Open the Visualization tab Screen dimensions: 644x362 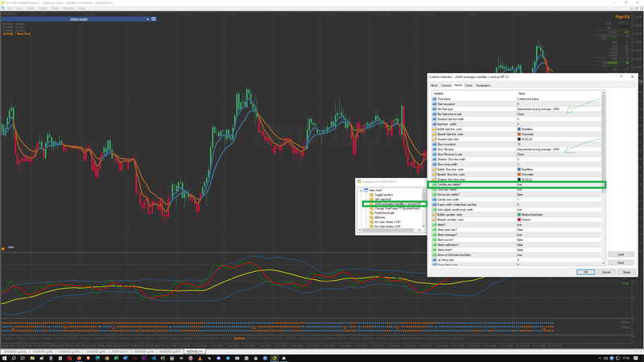pos(483,84)
